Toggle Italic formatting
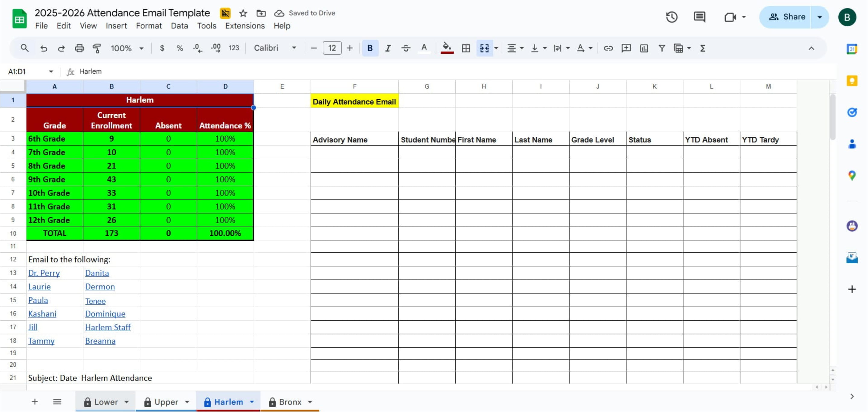This screenshot has width=868, height=412. coord(388,48)
